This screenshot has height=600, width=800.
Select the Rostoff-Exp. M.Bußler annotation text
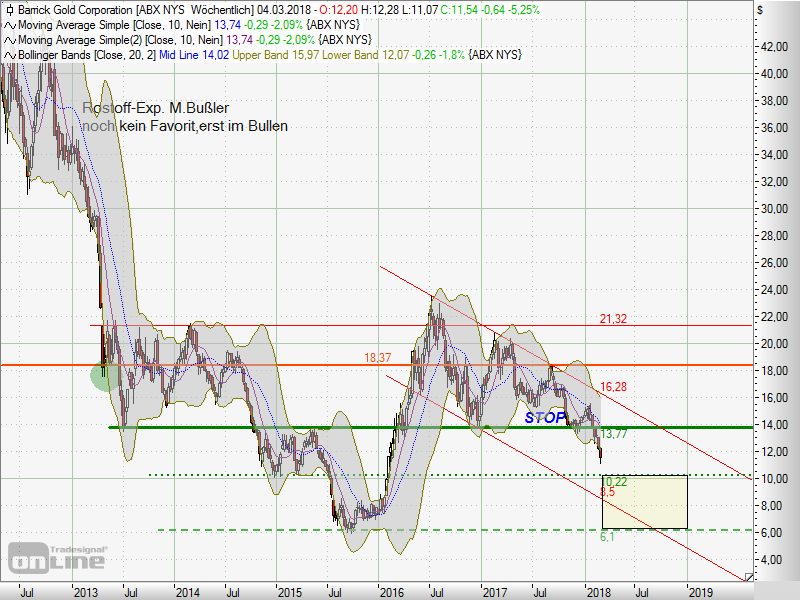[156, 108]
